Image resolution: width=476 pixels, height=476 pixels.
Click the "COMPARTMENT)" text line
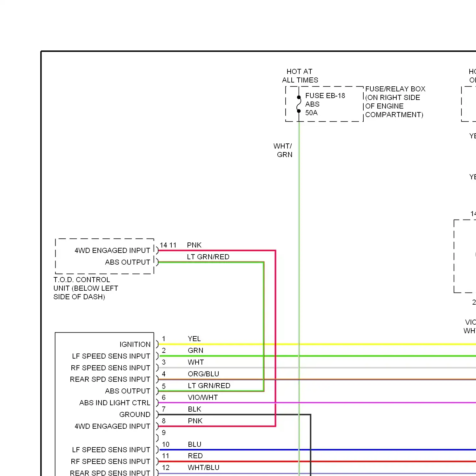point(394,115)
